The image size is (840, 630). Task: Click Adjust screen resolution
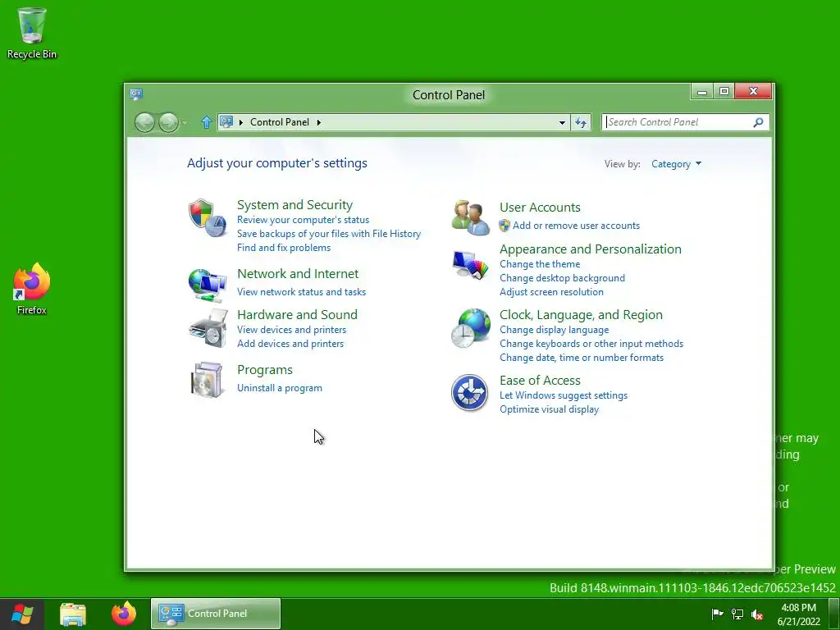click(551, 292)
